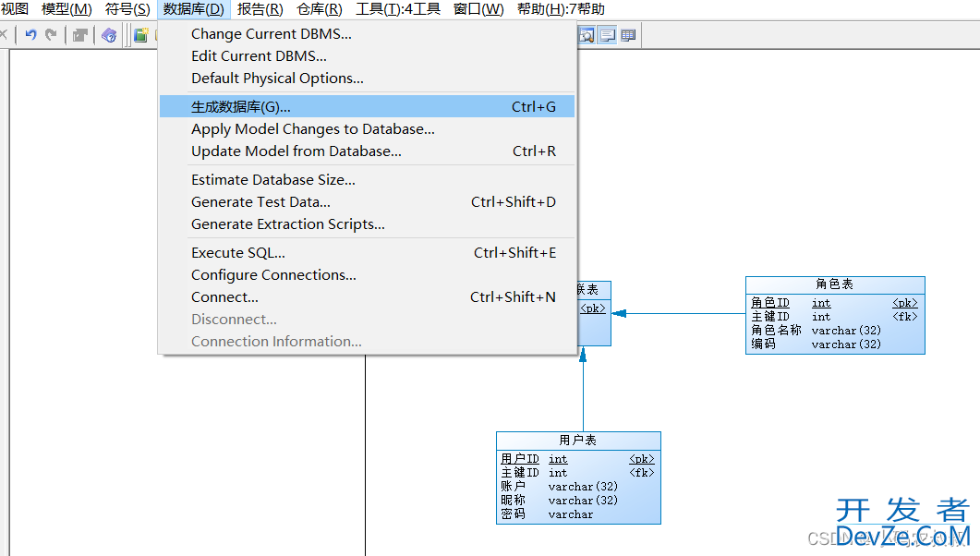
Task: Choose Connect... menu entry
Action: pos(367,297)
